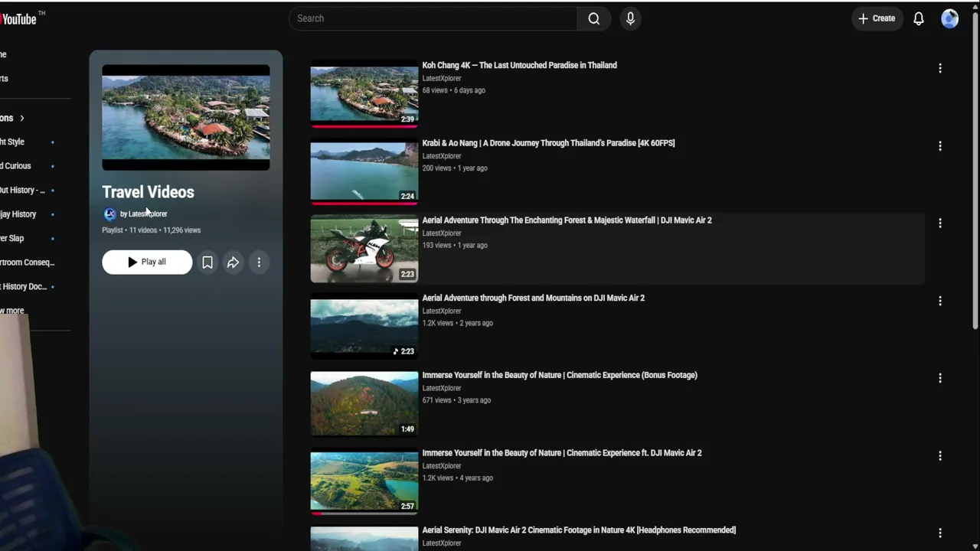The height and width of the screenshot is (551, 980).
Task: Click the Create button
Action: click(877, 18)
